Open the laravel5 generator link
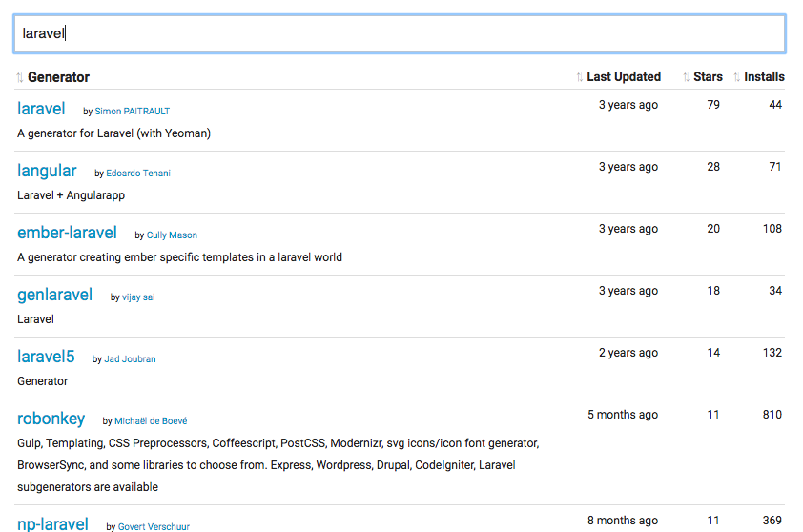 (46, 357)
